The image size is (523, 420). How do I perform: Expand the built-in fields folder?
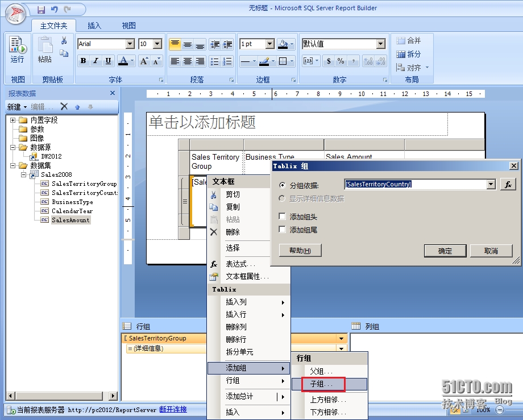13,120
